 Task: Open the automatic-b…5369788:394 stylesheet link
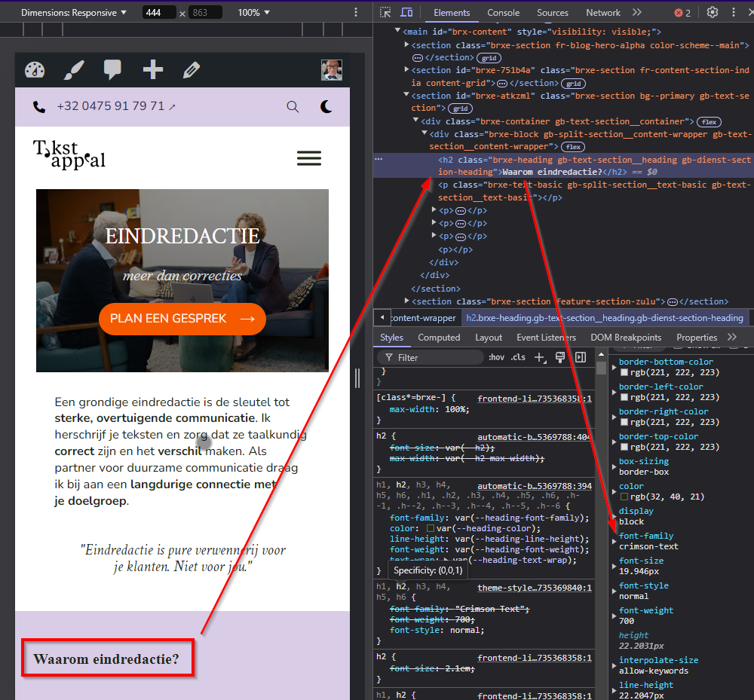click(x=535, y=486)
